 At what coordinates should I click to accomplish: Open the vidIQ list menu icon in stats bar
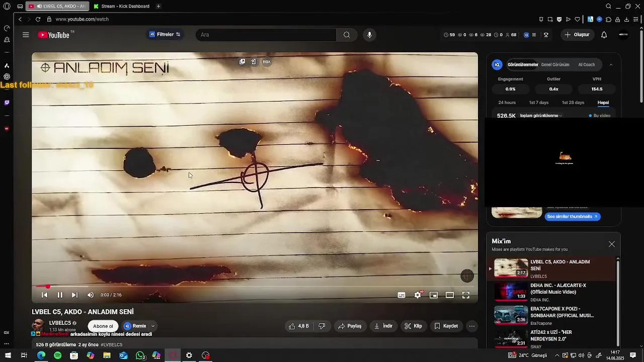[x=534, y=35]
